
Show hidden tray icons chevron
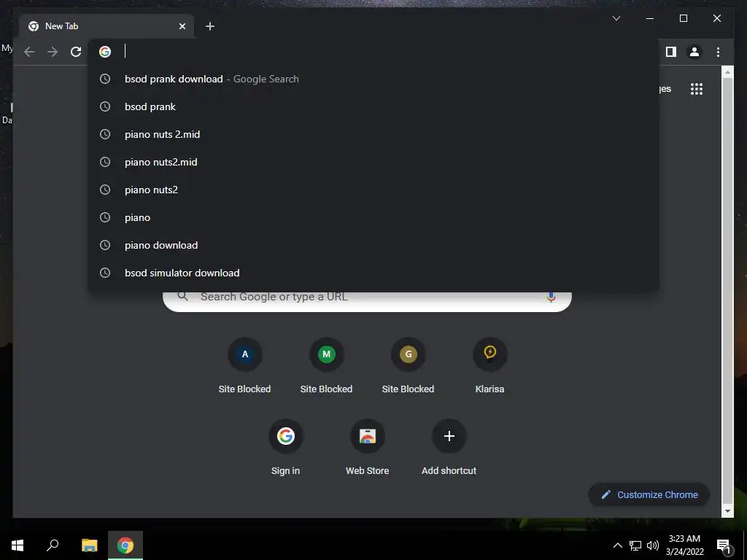pos(617,545)
